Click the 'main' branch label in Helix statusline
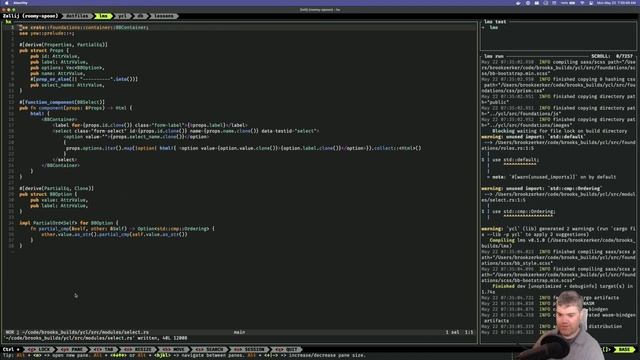This screenshot has height=360, width=640. [x=239, y=332]
